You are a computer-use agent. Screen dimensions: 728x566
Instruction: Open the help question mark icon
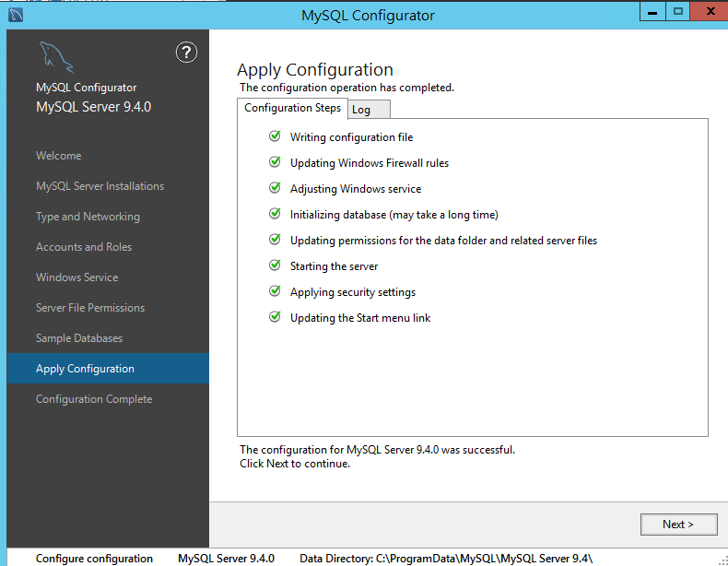tap(187, 52)
